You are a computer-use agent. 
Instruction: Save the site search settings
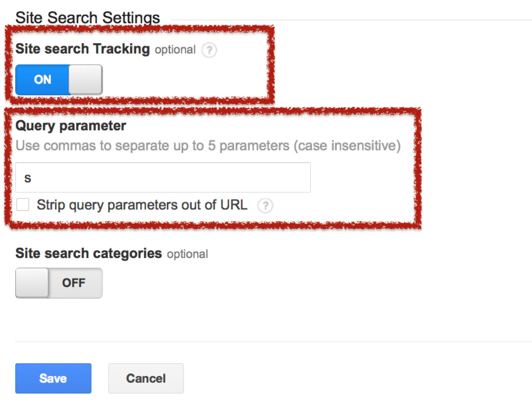[x=53, y=378]
